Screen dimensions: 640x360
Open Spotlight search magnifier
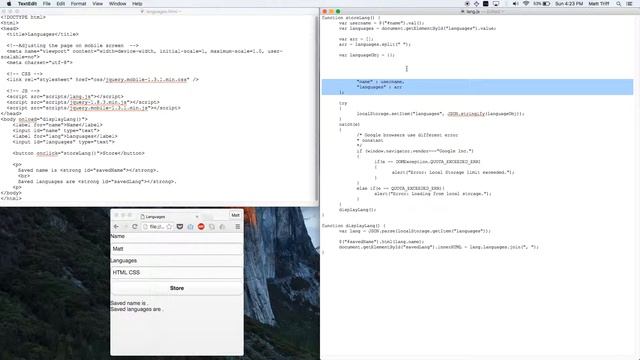(x=619, y=4)
